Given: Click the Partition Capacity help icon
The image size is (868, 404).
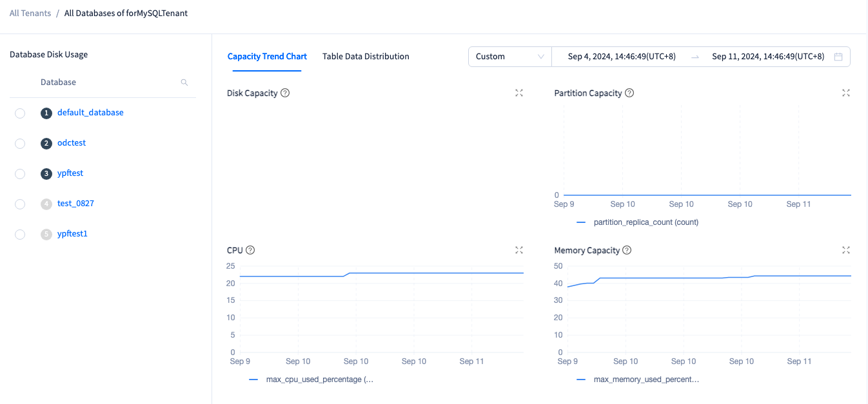Looking at the screenshot, I should 629,93.
